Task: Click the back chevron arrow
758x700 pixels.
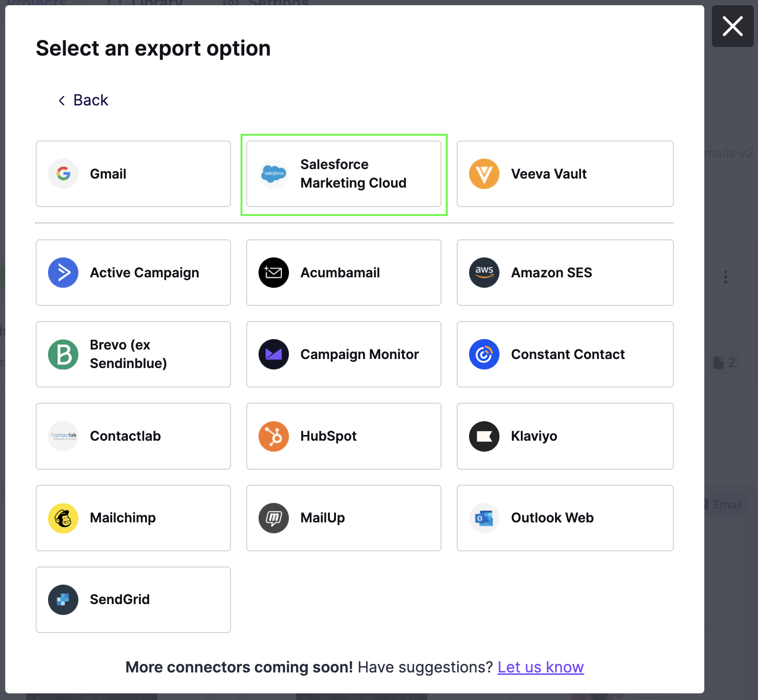Action: (62, 101)
